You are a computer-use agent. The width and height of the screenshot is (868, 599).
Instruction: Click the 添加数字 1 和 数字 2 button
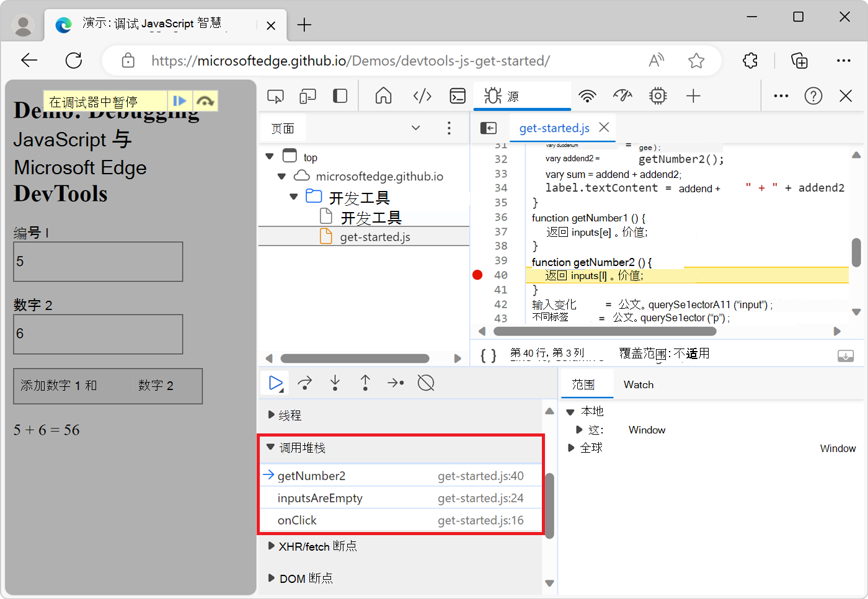(x=108, y=386)
